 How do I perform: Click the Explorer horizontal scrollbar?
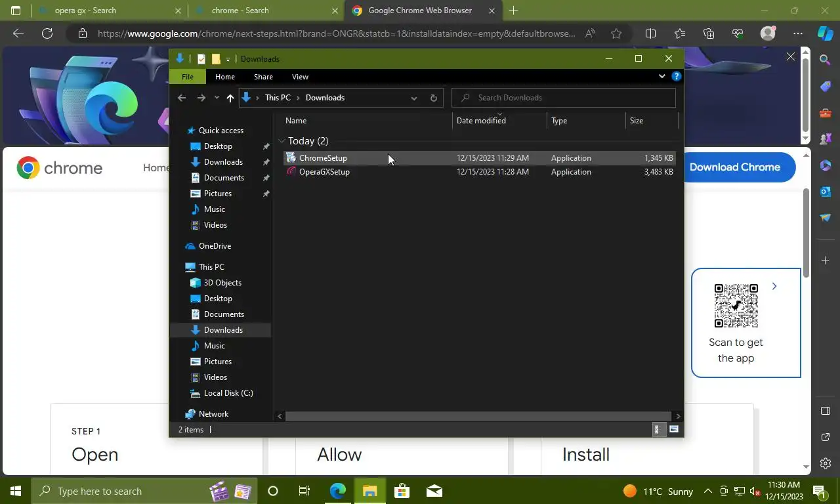point(478,416)
